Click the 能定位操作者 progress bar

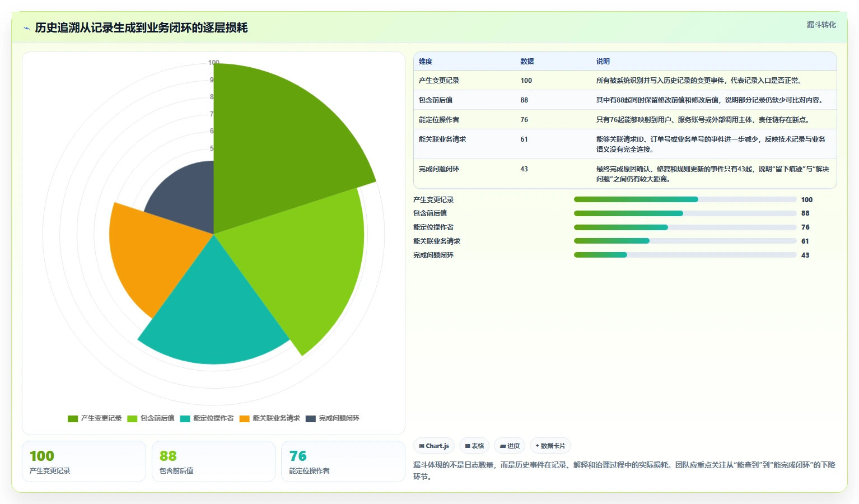pyautogui.click(x=685, y=227)
